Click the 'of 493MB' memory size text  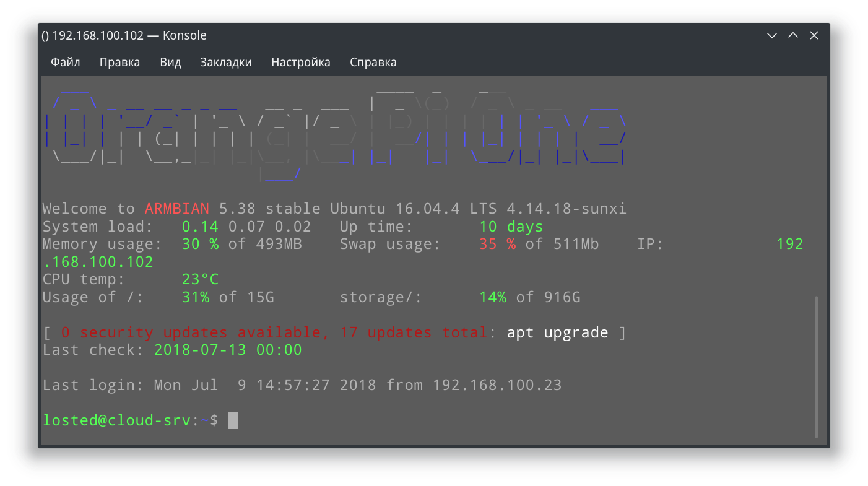265,244
